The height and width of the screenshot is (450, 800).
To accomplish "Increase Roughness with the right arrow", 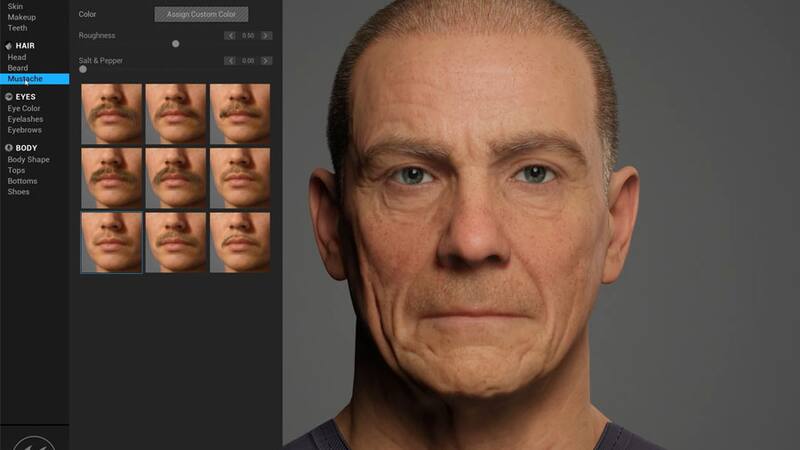I will (x=266, y=36).
